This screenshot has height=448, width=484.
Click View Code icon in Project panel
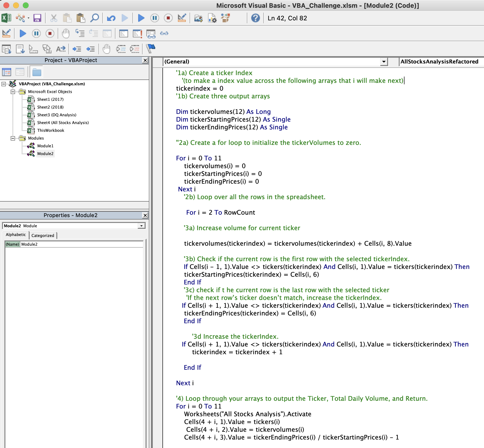click(7, 72)
